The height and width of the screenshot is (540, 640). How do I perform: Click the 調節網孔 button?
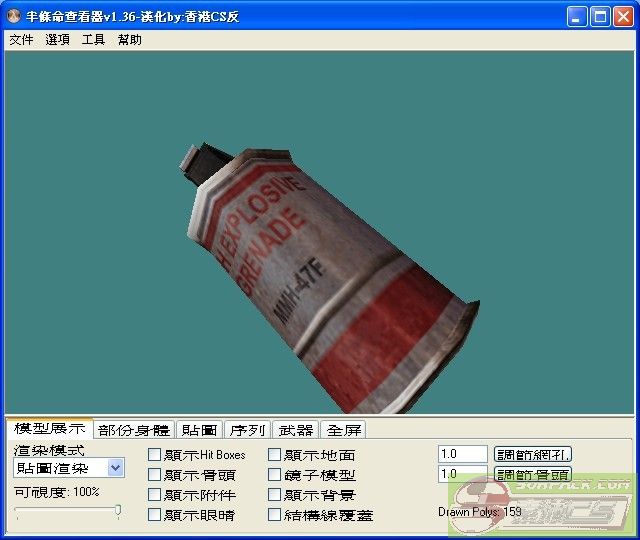coord(533,454)
